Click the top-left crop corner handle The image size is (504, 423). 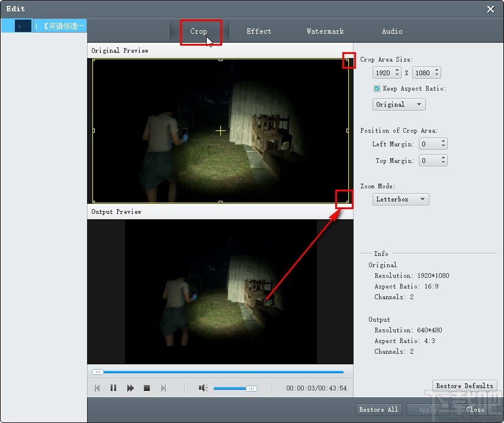93,60
